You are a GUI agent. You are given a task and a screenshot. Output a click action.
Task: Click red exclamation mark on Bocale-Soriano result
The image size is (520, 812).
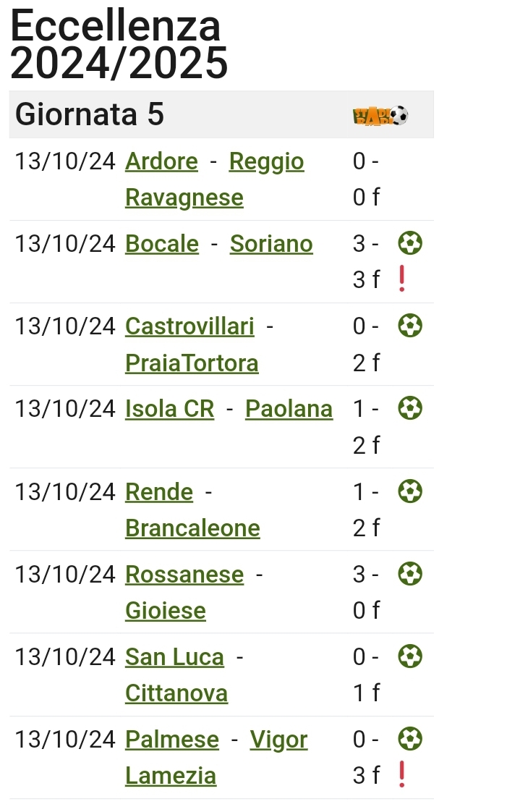point(402,279)
